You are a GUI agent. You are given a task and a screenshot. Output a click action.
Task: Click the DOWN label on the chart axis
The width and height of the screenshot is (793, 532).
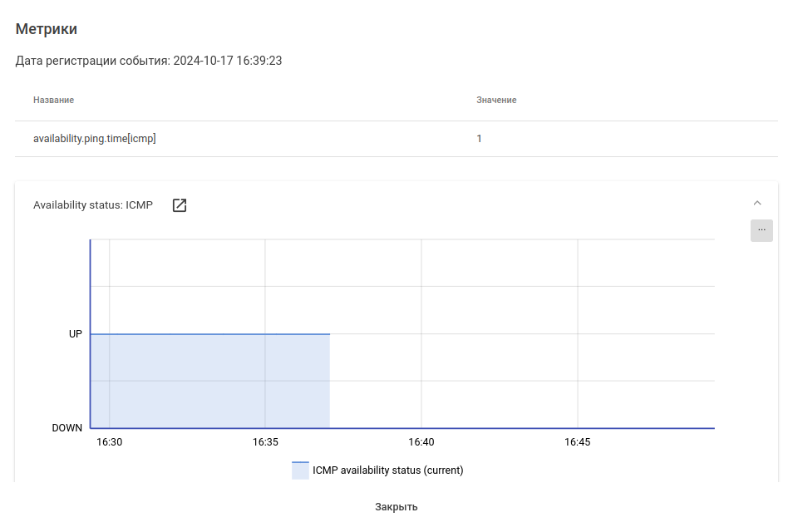67,428
